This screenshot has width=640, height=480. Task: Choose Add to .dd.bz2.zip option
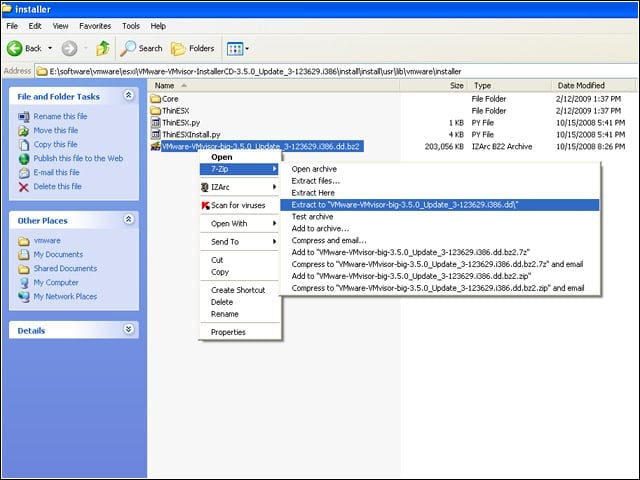point(440,276)
